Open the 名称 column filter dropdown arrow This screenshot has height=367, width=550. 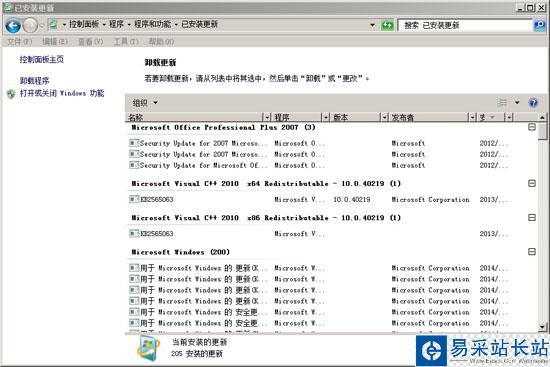(267, 117)
